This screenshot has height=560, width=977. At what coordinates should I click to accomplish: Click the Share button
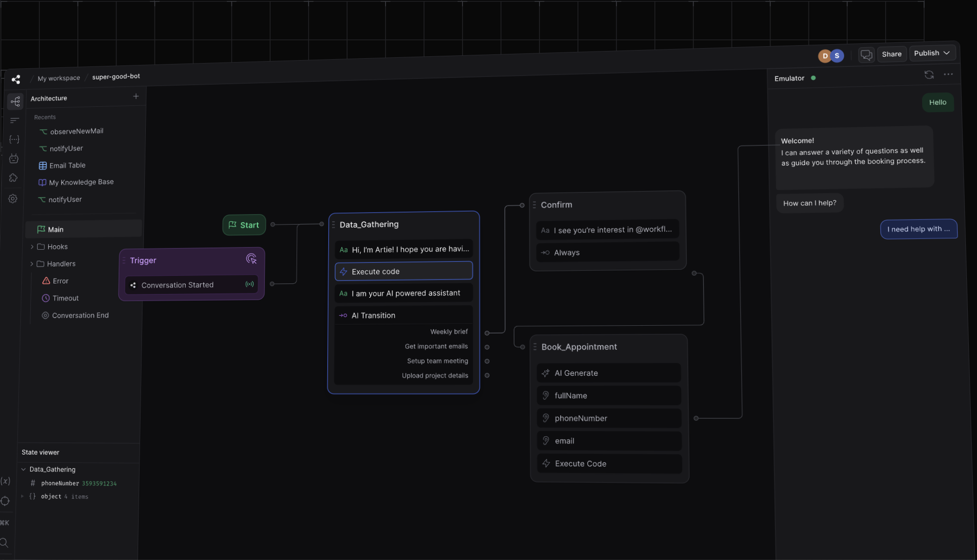point(891,54)
